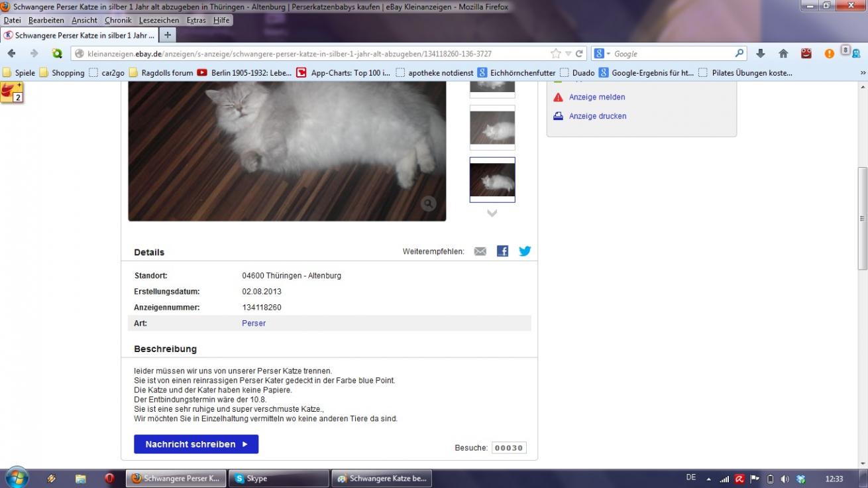The image size is (868, 488).
Task: Click the Nachricht schreiben button
Action: click(196, 444)
